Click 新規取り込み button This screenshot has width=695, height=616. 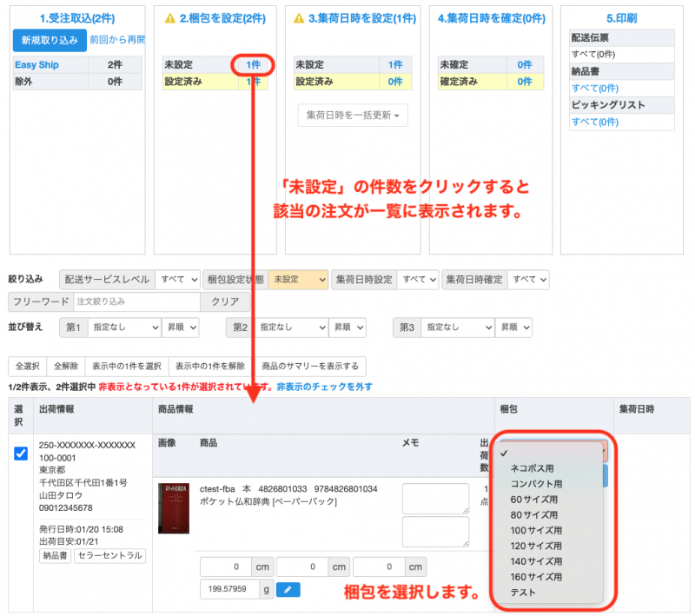coord(50,40)
